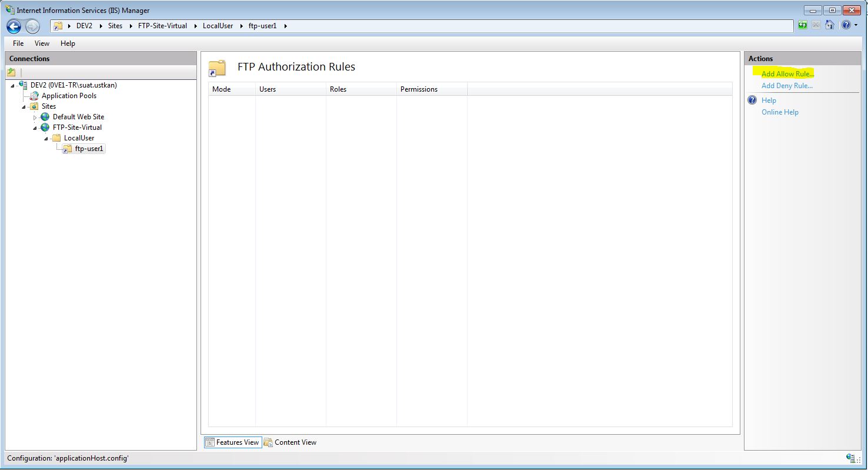Click the green Refresh page icon
The width and height of the screenshot is (868, 470).
(803, 25)
